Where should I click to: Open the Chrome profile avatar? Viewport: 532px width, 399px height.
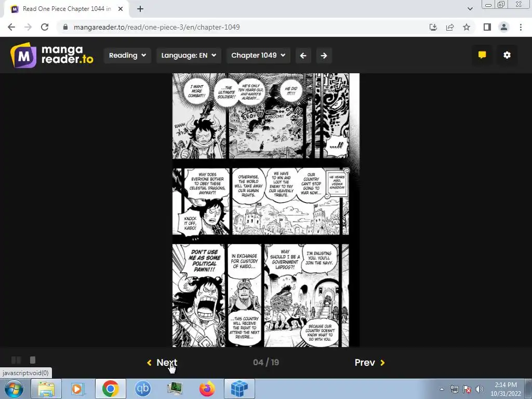pos(504,27)
